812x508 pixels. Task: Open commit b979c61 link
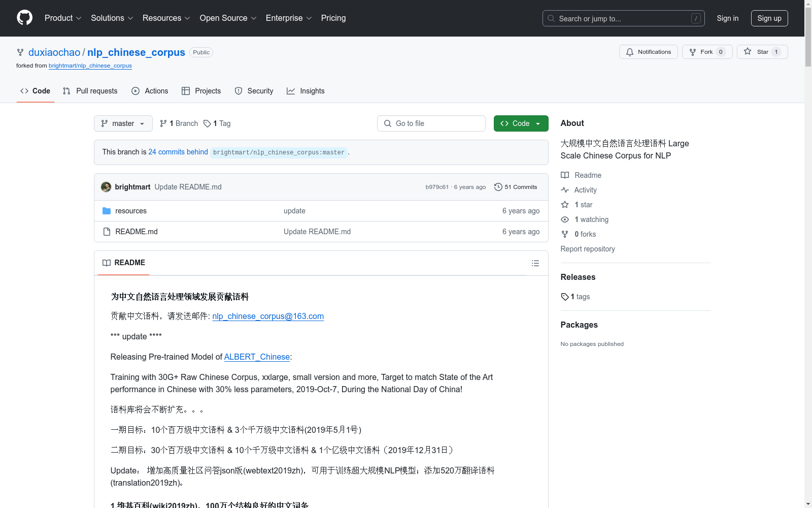click(437, 187)
